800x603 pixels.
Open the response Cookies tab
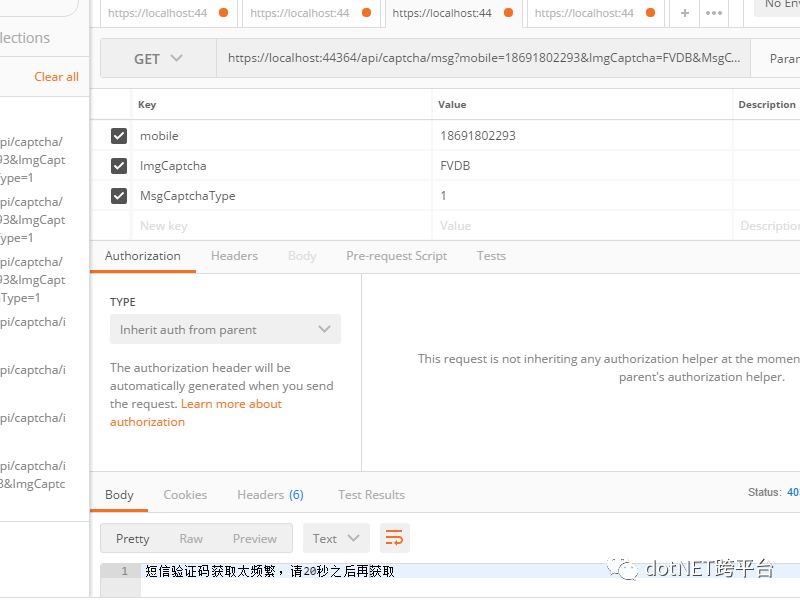[x=185, y=495]
